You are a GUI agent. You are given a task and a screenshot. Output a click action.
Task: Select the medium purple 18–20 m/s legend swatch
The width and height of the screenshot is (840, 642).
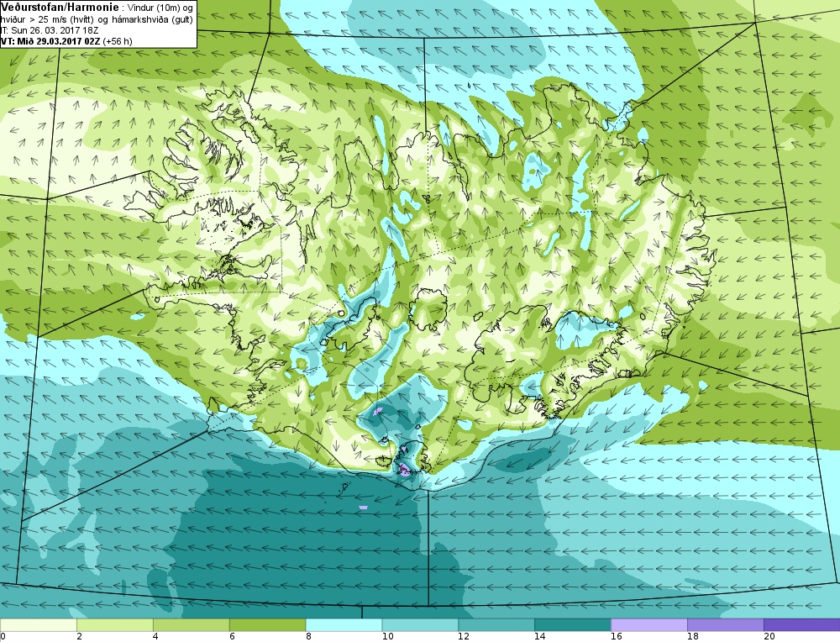tap(726, 625)
